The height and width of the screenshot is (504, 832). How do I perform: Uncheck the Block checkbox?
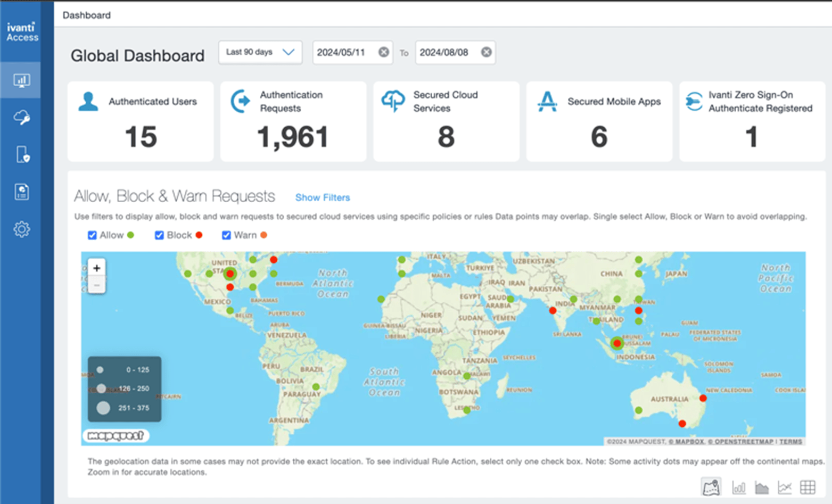click(x=159, y=235)
